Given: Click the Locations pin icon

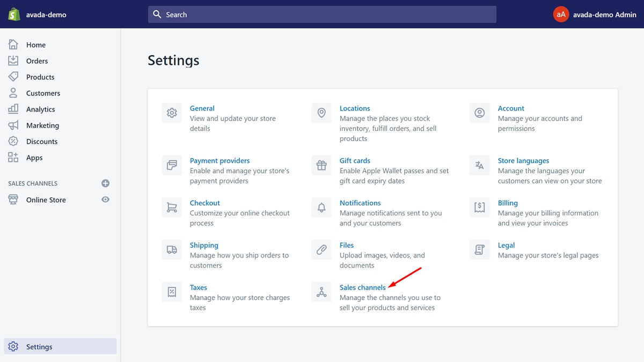Looking at the screenshot, I should 321,113.
